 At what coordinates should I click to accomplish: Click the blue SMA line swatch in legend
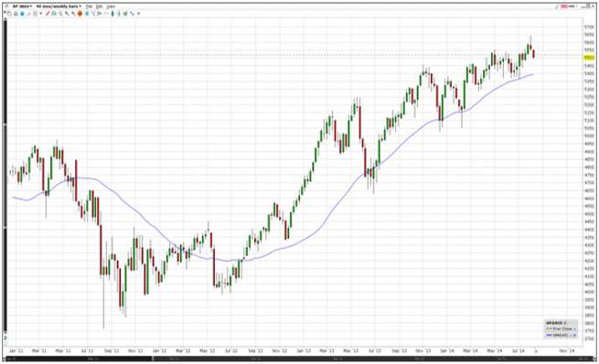point(549,335)
